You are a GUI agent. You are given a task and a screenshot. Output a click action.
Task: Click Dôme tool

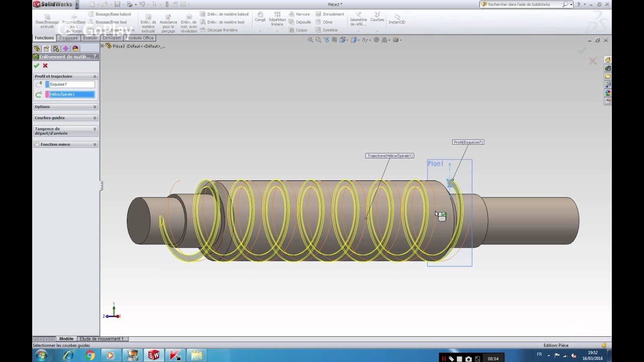(324, 22)
